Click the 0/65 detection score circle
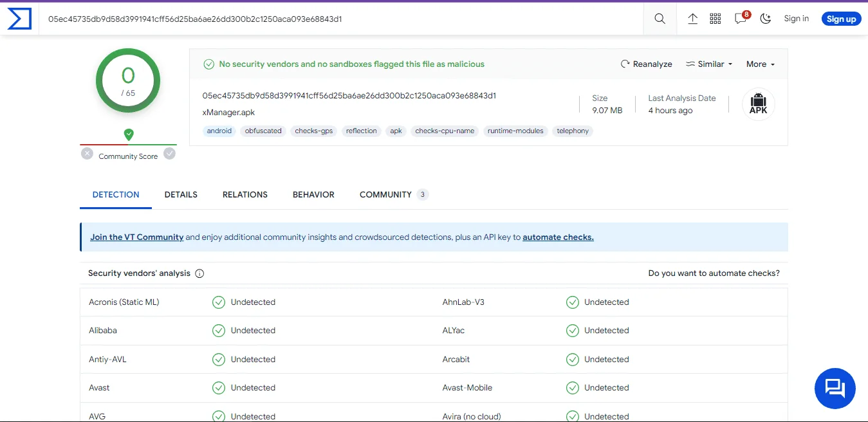This screenshot has height=422, width=868. point(128,81)
